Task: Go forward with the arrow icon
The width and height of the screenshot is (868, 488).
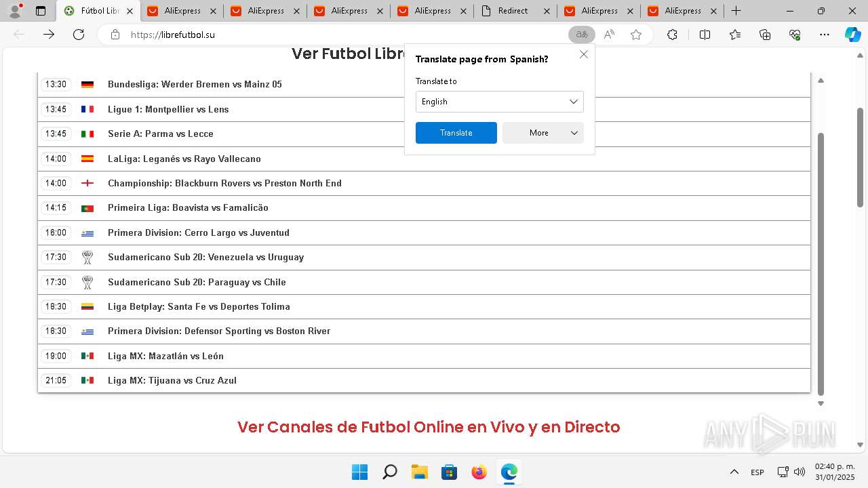Action: 49,35
